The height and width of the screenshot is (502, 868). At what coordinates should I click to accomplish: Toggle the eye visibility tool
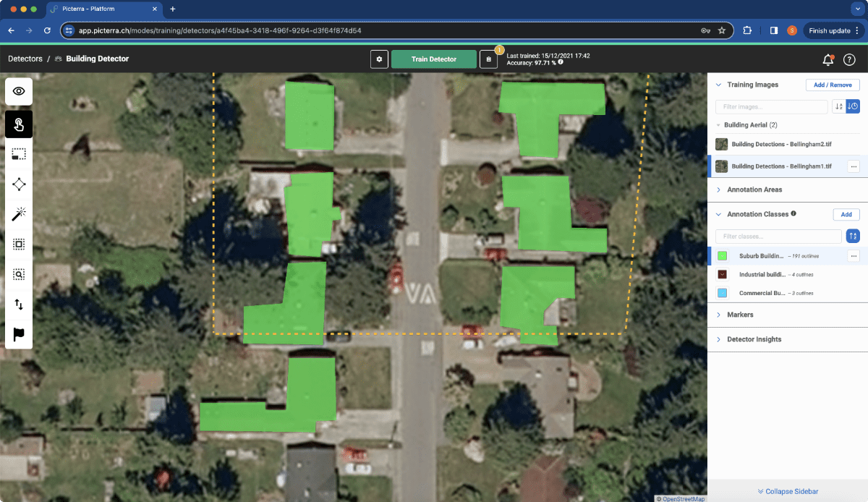click(19, 91)
